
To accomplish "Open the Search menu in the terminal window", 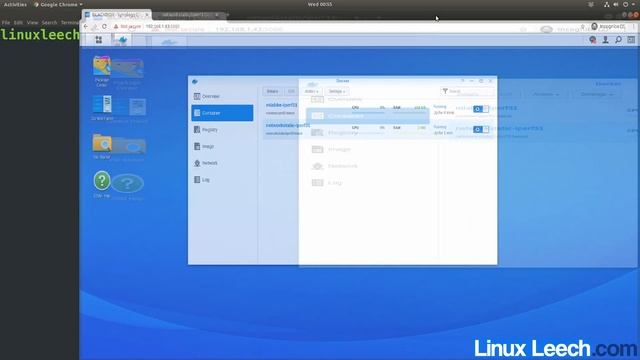I will coord(49,22).
